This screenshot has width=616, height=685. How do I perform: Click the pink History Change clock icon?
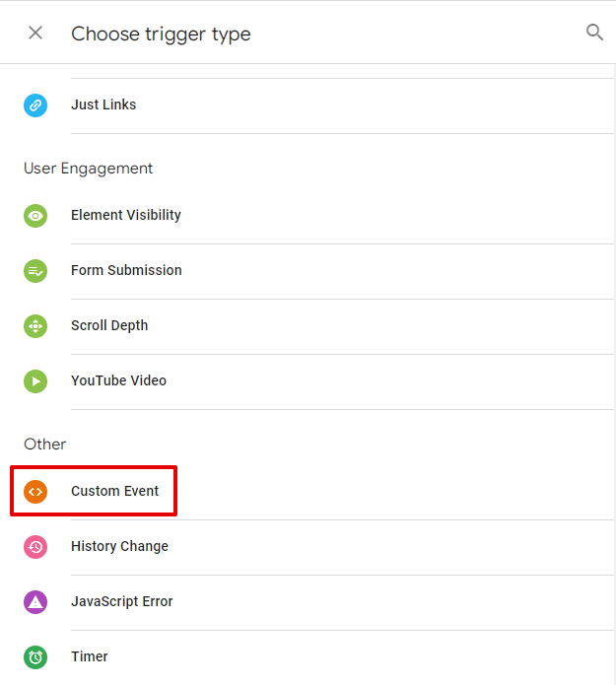coord(35,546)
